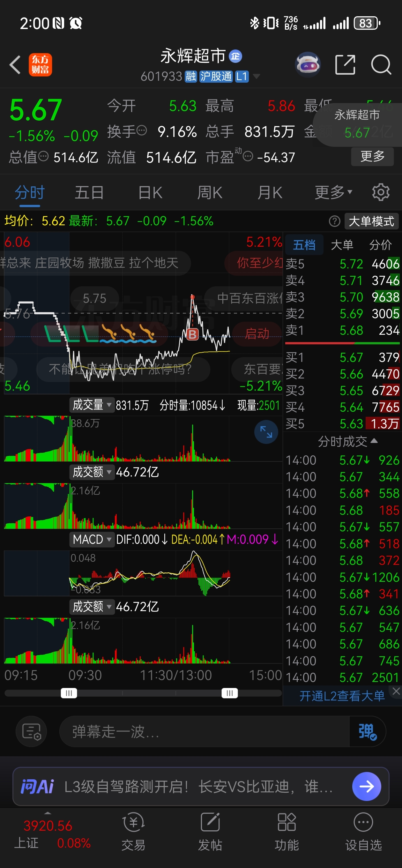The width and height of the screenshot is (402, 868).
Task: Select the 大单 tab
Action: tap(342, 245)
